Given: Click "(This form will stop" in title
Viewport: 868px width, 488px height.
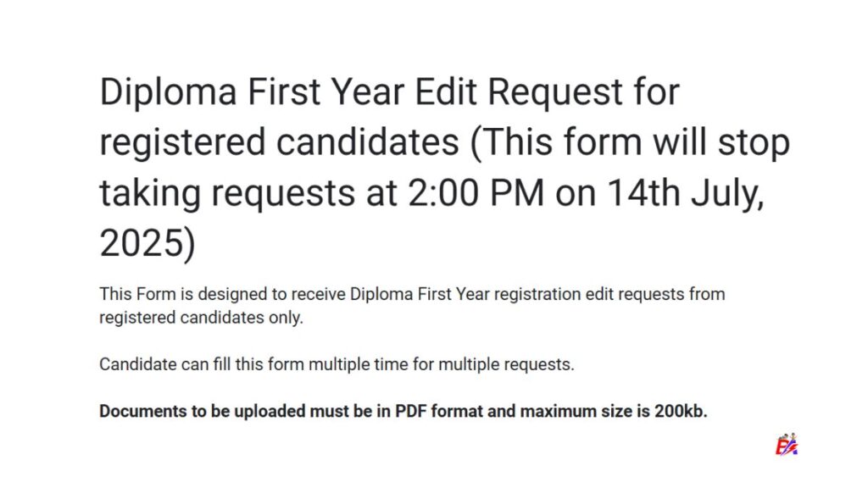Looking at the screenshot, I should (631, 142).
